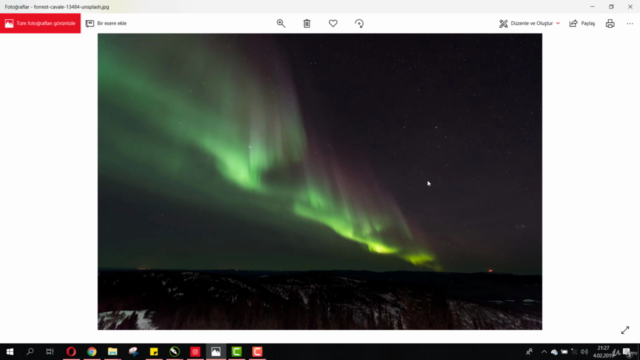Open the three-dots more options menu

(630, 23)
